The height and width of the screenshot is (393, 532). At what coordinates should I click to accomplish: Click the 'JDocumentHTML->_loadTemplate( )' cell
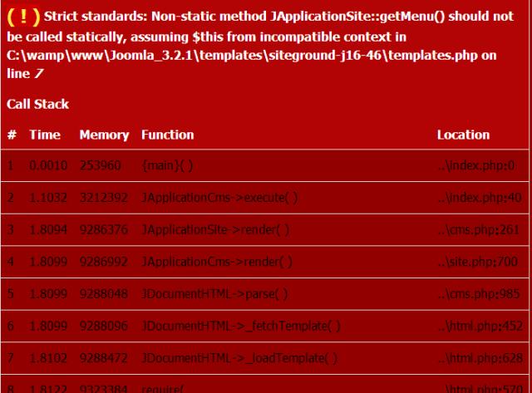tap(239, 358)
